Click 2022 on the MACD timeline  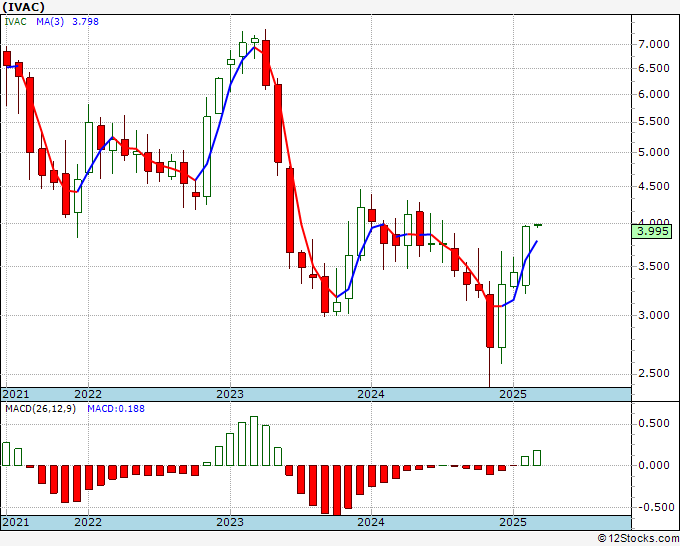[88, 522]
